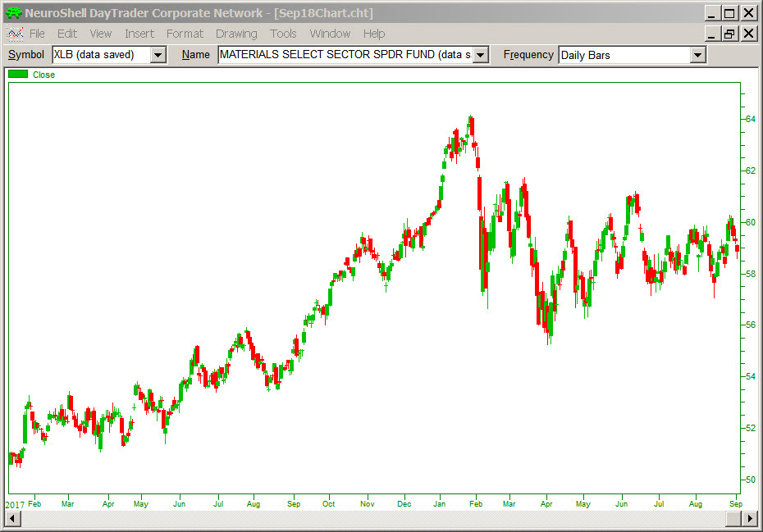Viewport: 763px width, 532px height.
Task: Click the Symbol label
Action: coord(26,54)
